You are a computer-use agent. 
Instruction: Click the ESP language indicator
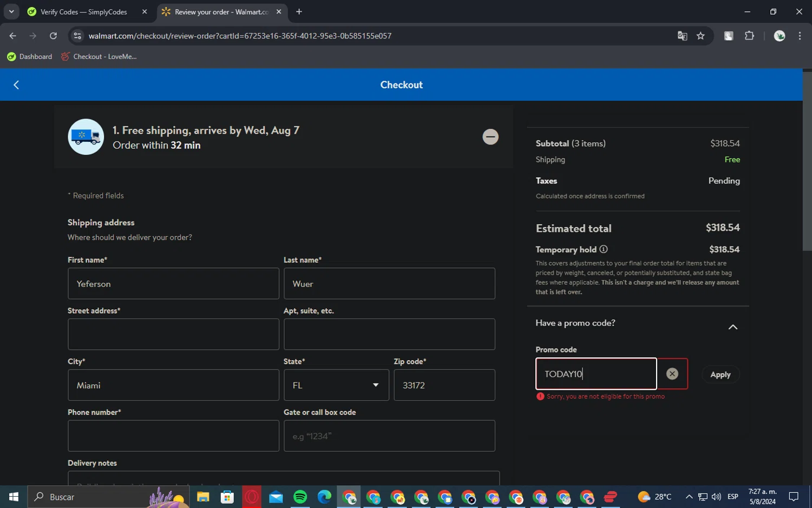[732, 497]
